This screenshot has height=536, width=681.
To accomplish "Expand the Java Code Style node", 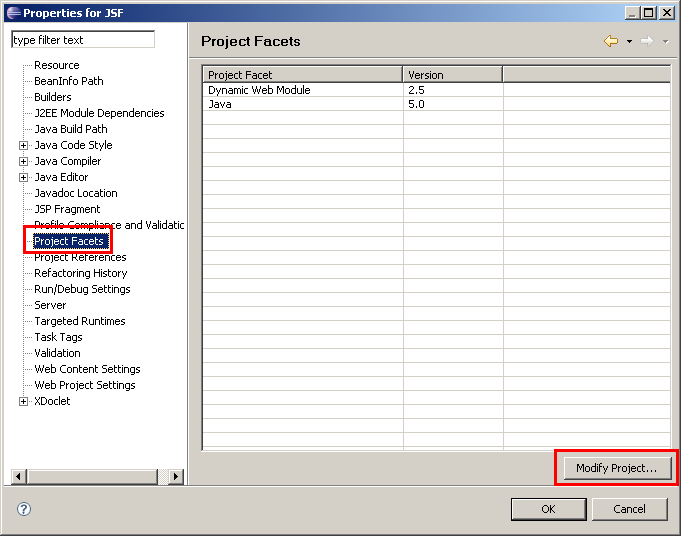I will click(23, 145).
